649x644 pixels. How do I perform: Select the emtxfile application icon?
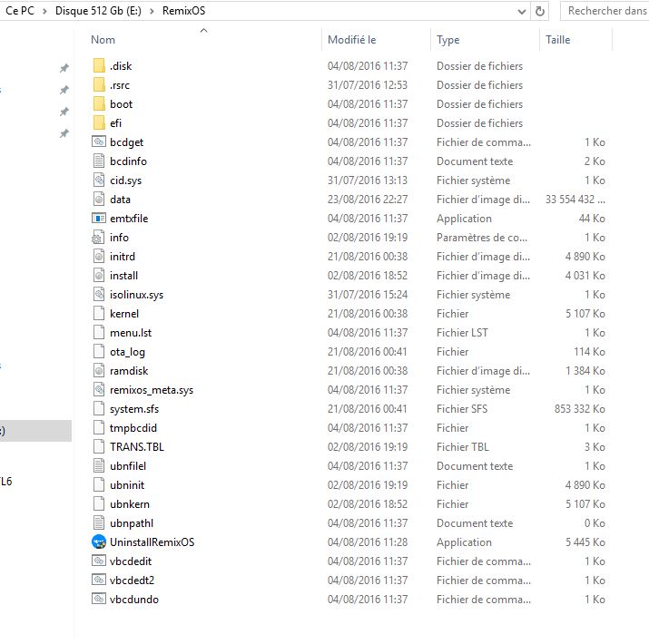point(99,218)
